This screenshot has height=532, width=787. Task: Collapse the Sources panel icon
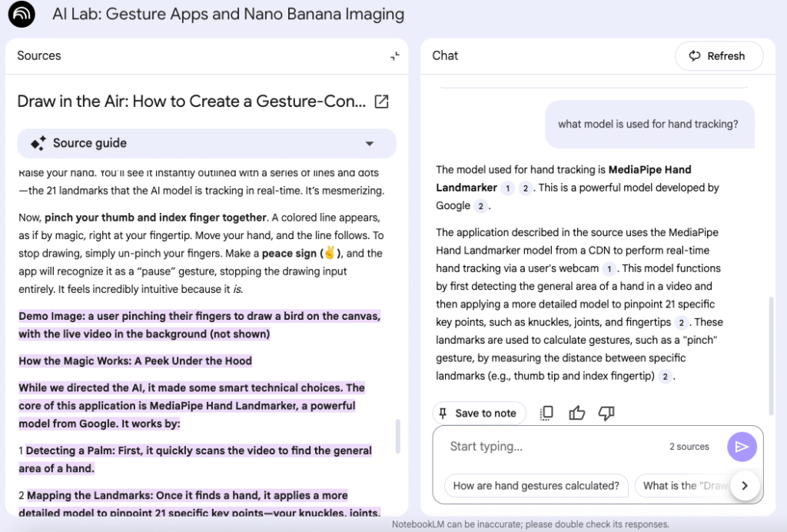[395, 56]
